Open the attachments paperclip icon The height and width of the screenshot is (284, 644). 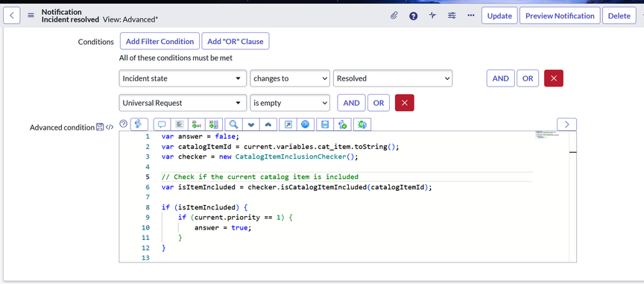[x=394, y=16]
